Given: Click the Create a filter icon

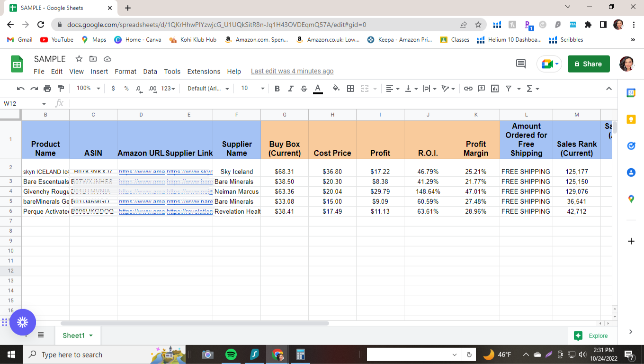Looking at the screenshot, I should (x=509, y=89).
